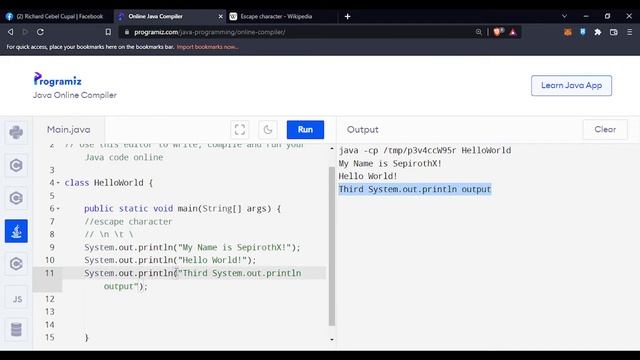Click 'My Name is SepirothX!' output line
Image resolution: width=640 pixels, height=360 pixels.
[390, 163]
